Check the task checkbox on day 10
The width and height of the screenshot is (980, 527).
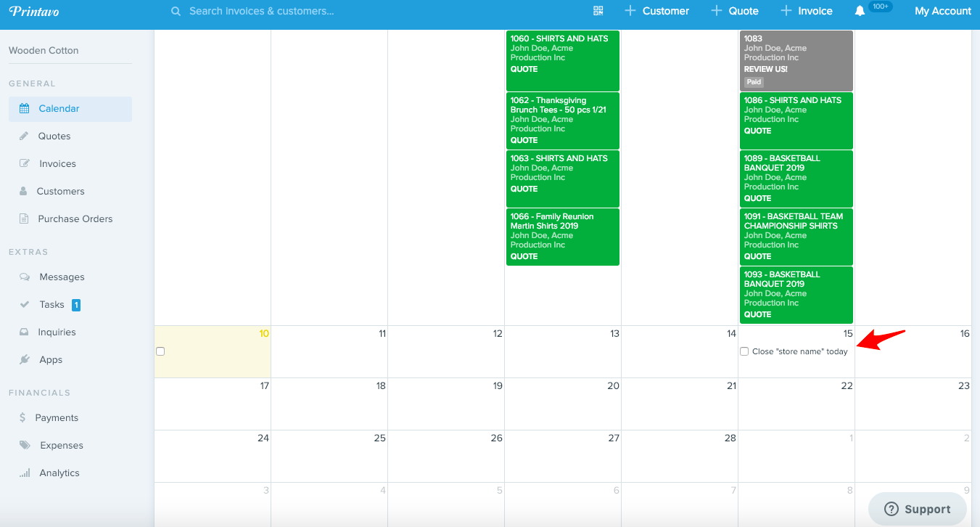coord(160,351)
